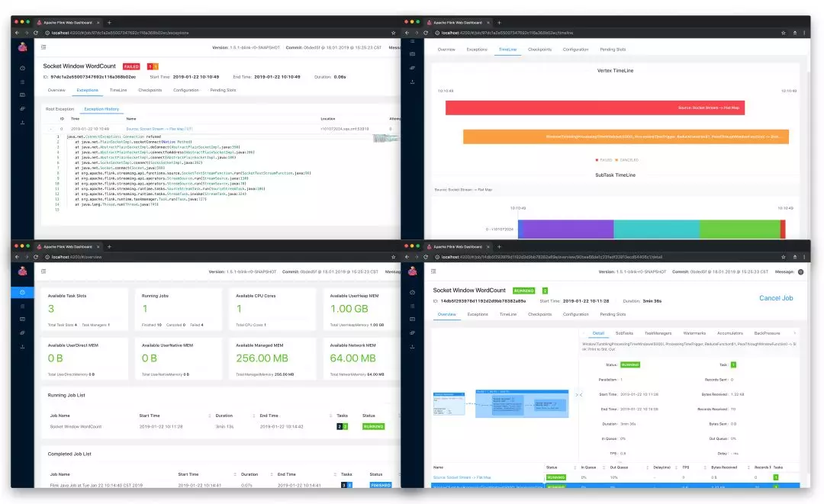This screenshot has height=504, width=824.
Task: Click the Flink squirrel logo in the overview window
Action: click(22, 271)
